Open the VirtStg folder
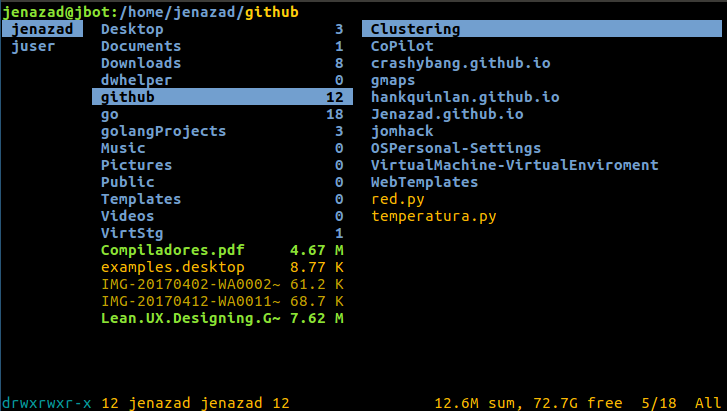 point(223,233)
